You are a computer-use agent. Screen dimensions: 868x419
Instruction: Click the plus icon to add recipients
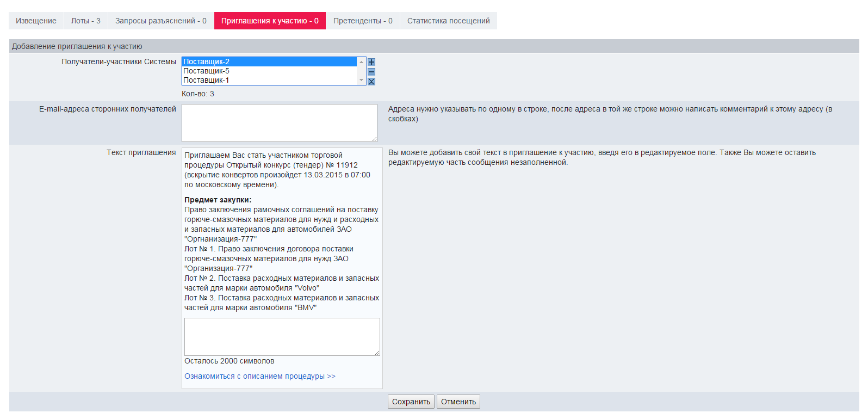tap(371, 62)
